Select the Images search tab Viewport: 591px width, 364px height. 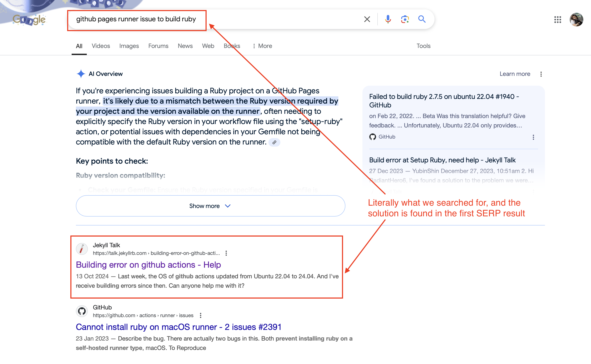click(x=129, y=46)
